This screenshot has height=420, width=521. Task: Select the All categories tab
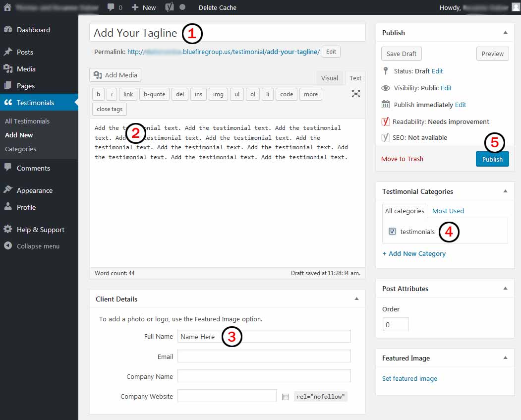405,211
